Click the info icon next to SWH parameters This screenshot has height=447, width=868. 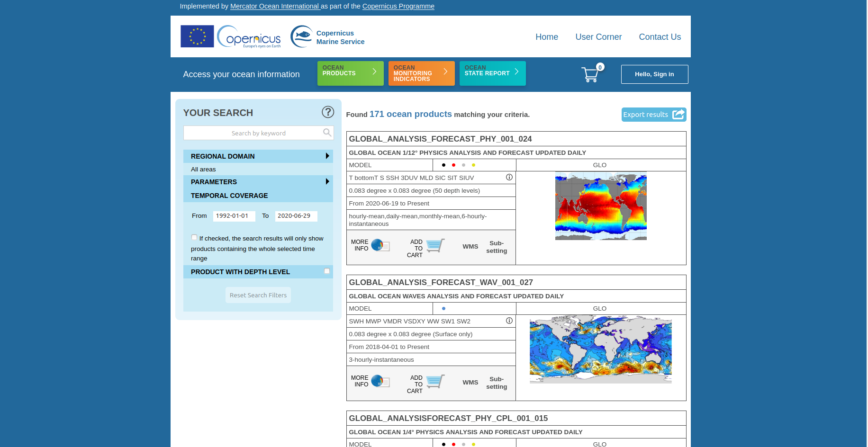(x=509, y=321)
